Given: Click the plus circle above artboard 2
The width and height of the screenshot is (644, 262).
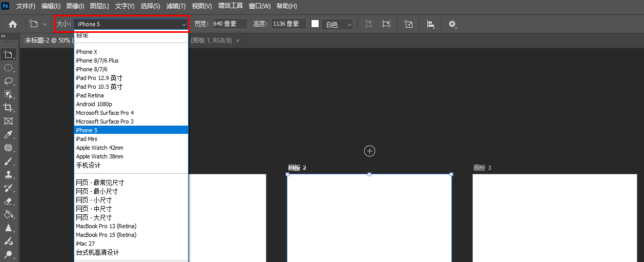Looking at the screenshot, I should (x=369, y=151).
